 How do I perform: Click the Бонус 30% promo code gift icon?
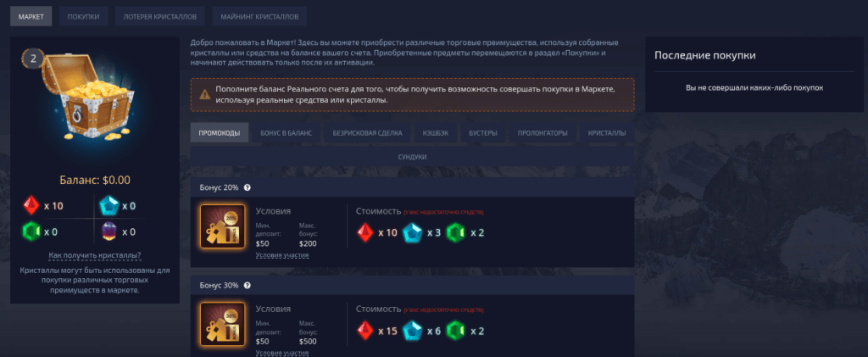[221, 325]
